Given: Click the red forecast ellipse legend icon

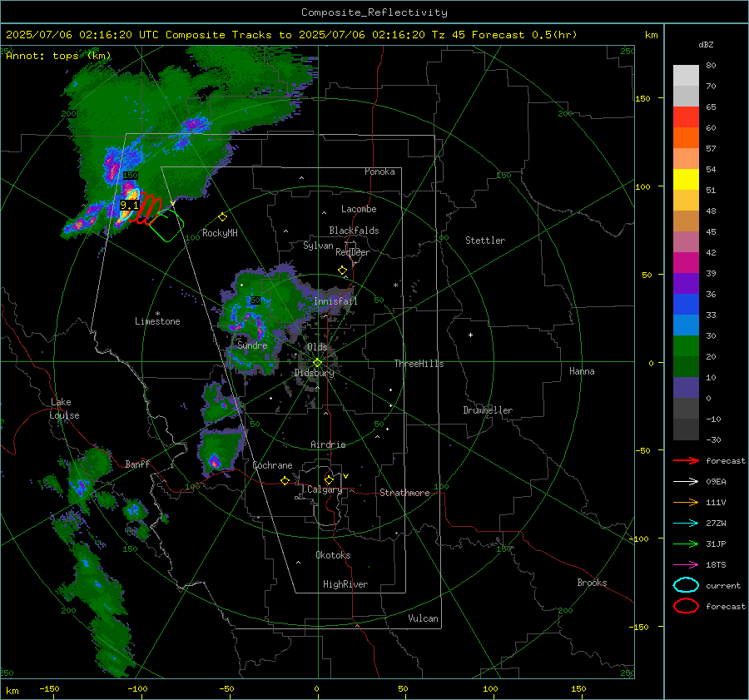Looking at the screenshot, I should pyautogui.click(x=686, y=606).
